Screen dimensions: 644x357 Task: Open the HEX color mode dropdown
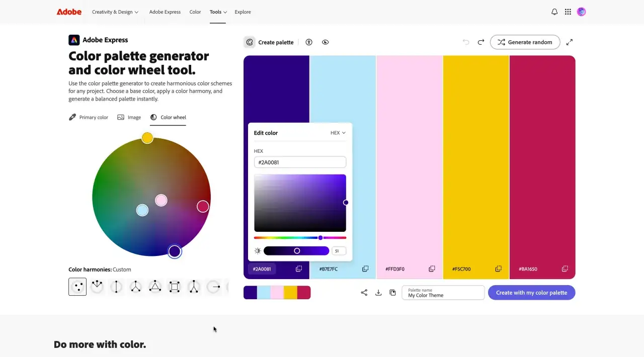pos(338,133)
